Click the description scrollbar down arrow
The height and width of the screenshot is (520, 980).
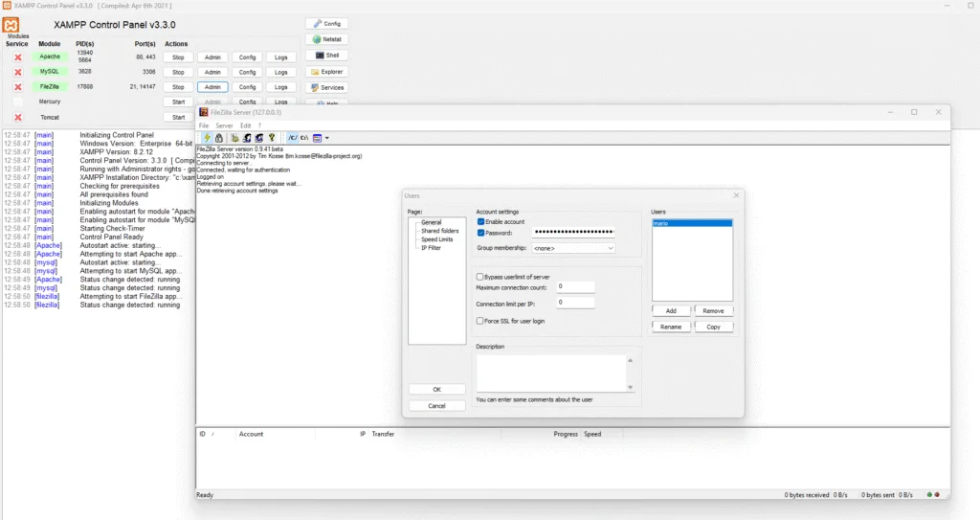[630, 387]
